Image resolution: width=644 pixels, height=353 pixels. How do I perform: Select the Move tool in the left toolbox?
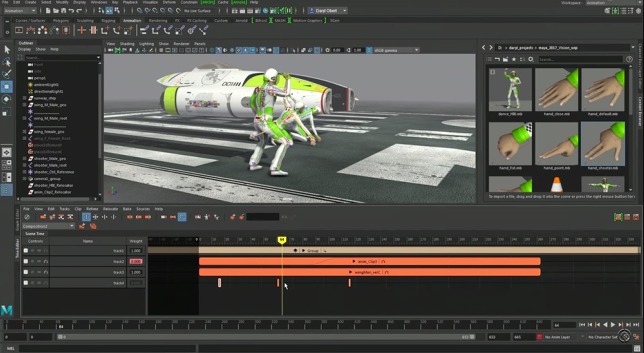coord(7,87)
